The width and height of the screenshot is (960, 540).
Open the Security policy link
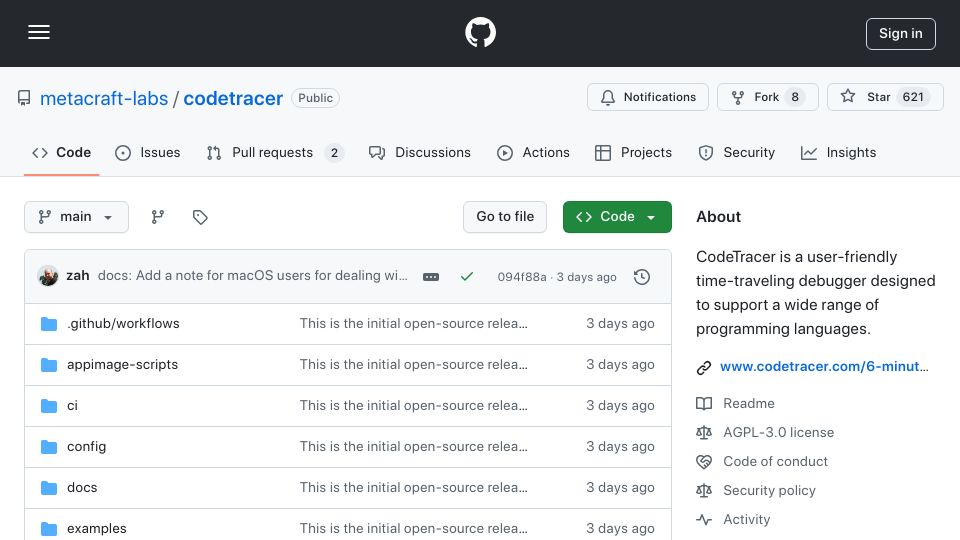pos(769,490)
